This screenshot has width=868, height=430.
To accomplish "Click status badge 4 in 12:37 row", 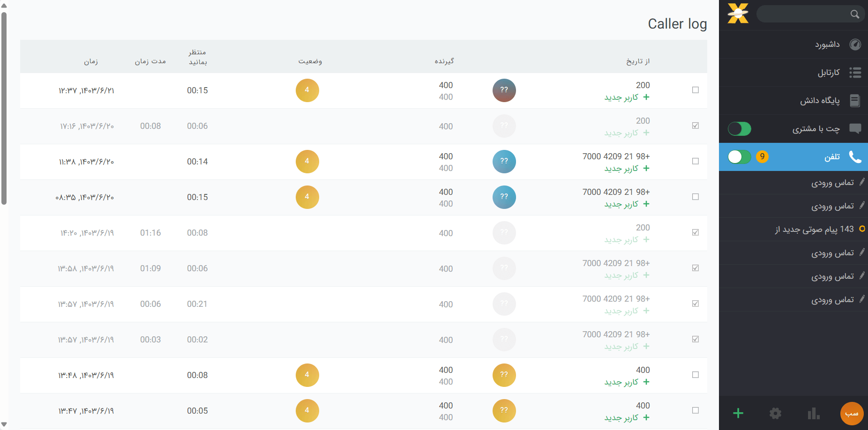I will [x=307, y=90].
